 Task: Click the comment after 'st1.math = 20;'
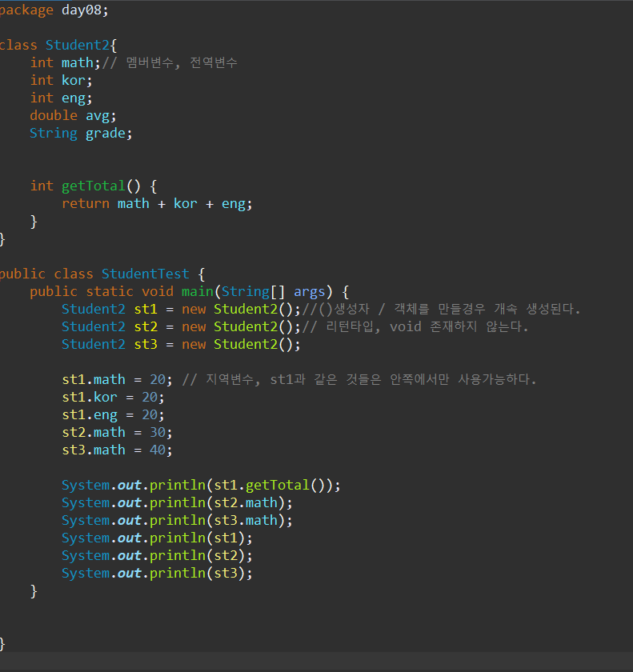(x=359, y=379)
